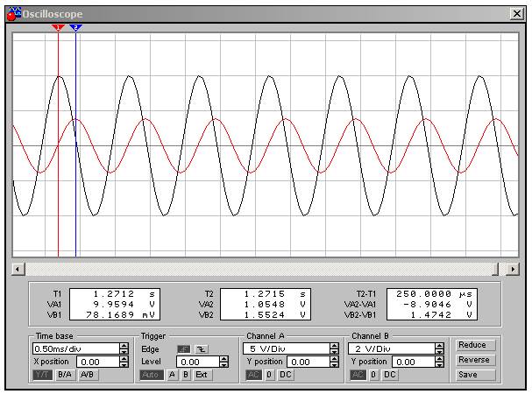Set trigger source to Ext
This screenshot has width=532, height=394.
[x=202, y=375]
